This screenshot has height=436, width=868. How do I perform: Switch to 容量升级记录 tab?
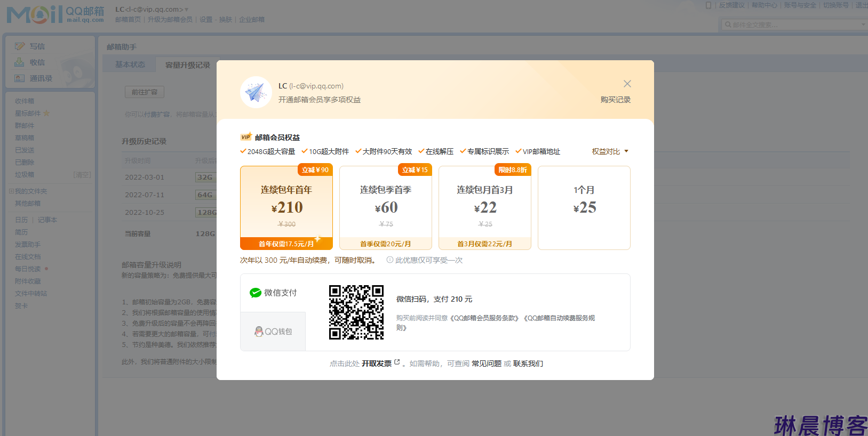click(x=188, y=65)
